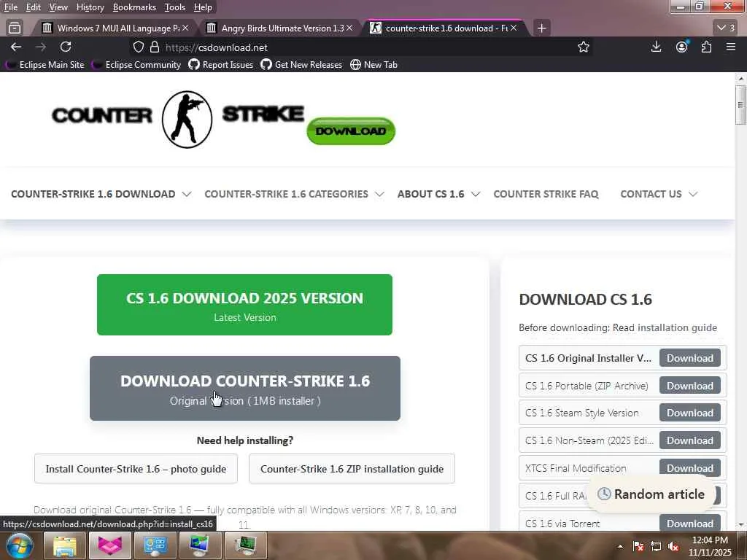Open the Help menu
747x560 pixels.
[x=203, y=7]
